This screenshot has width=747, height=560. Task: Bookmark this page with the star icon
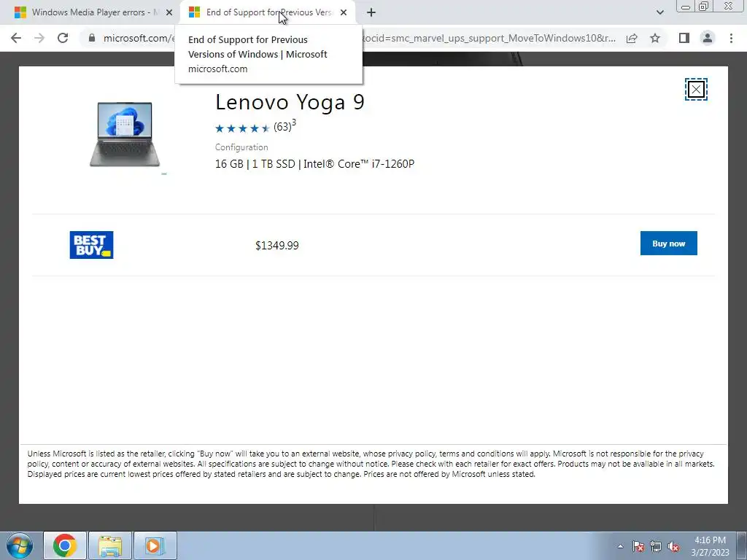pos(655,38)
